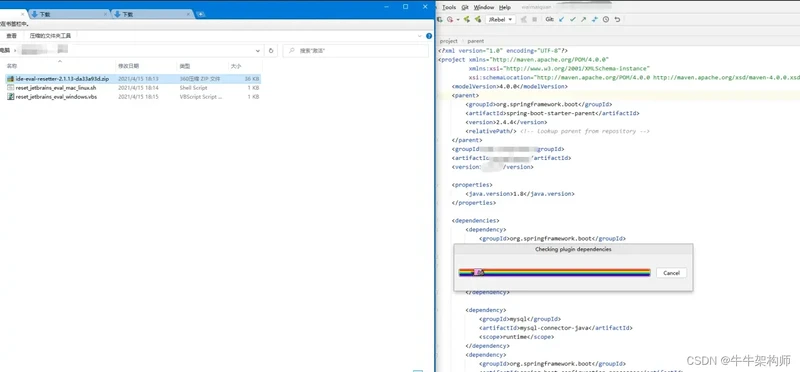Click the JRebel debug rocket icon
This screenshot has height=372, width=800.
coord(478,19)
